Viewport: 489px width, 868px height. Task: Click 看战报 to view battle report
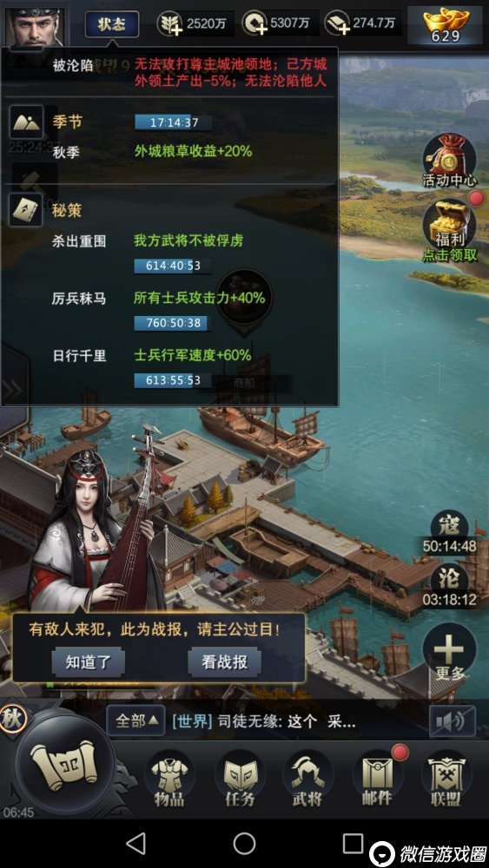click(224, 662)
